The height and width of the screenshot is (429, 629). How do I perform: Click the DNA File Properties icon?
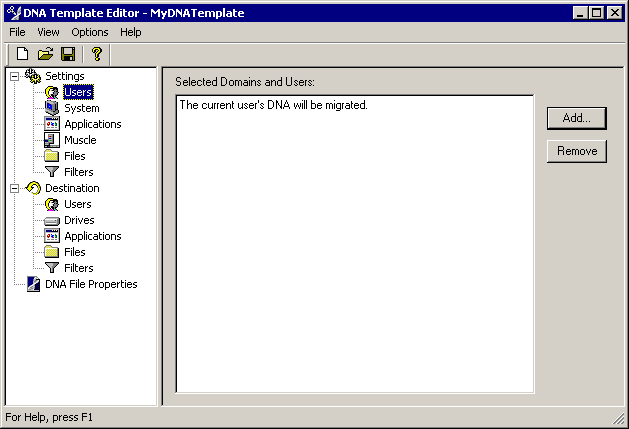33,284
